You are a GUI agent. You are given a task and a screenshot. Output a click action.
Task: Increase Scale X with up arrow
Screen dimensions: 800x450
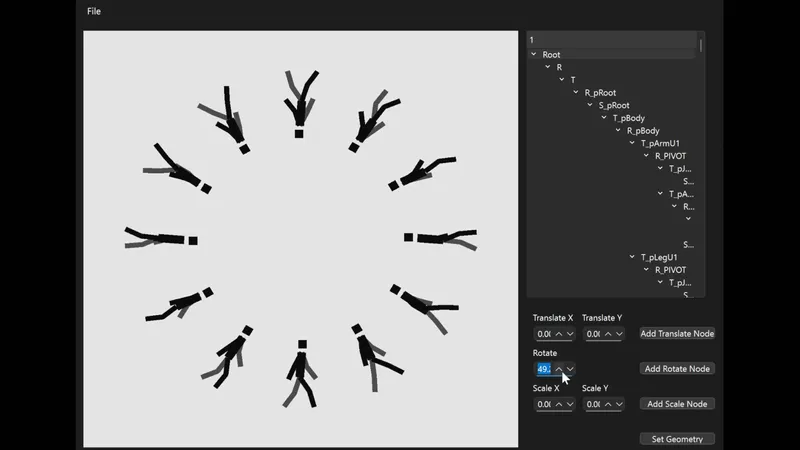559,404
